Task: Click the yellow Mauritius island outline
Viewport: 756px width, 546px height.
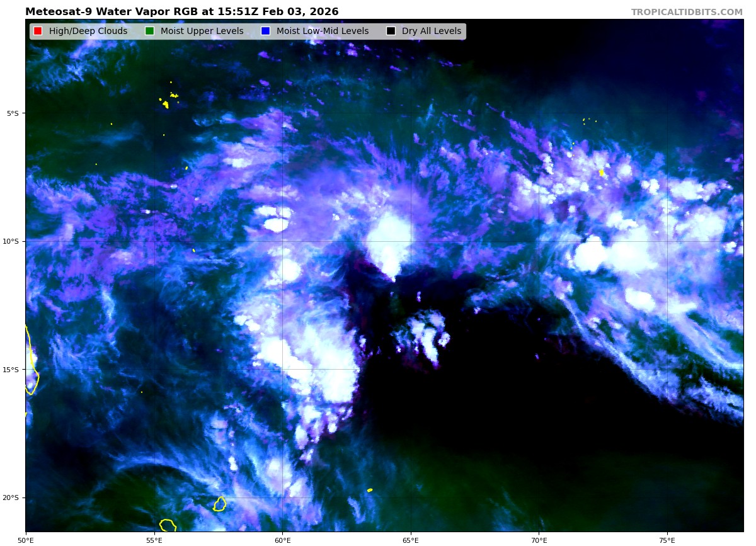Action: 219,504
